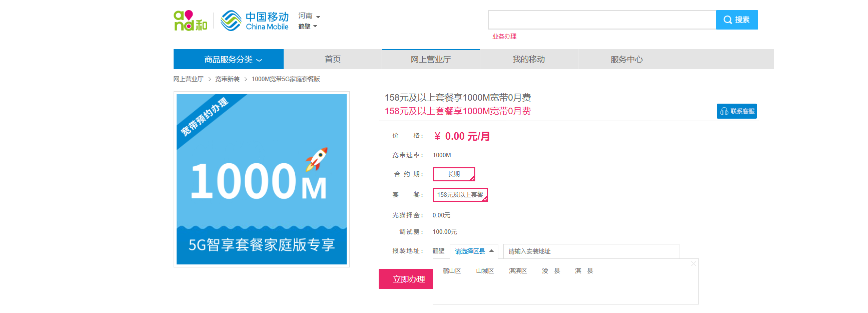The height and width of the screenshot is (313, 868).
Task: Open the 鹤壁 city dropdown
Action: click(x=308, y=27)
